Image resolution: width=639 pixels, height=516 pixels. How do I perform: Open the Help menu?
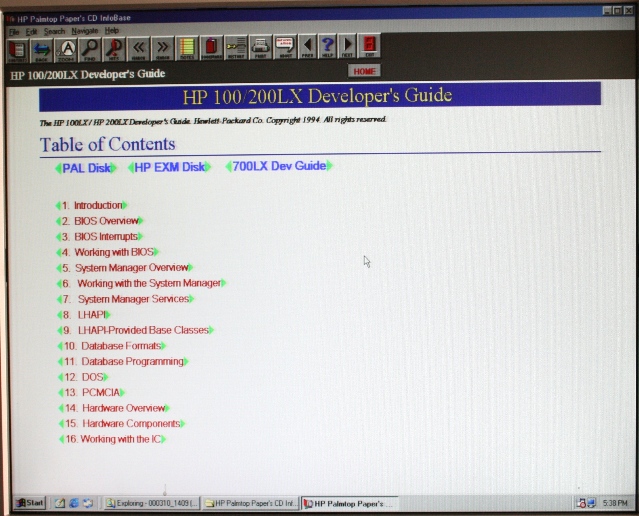tap(112, 30)
